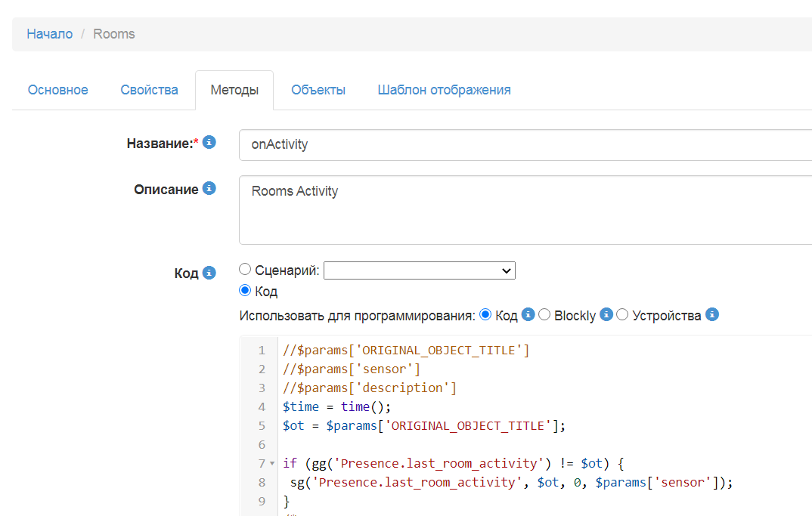Click info icon after Код programming option
The width and height of the screenshot is (812, 516).
528,315
